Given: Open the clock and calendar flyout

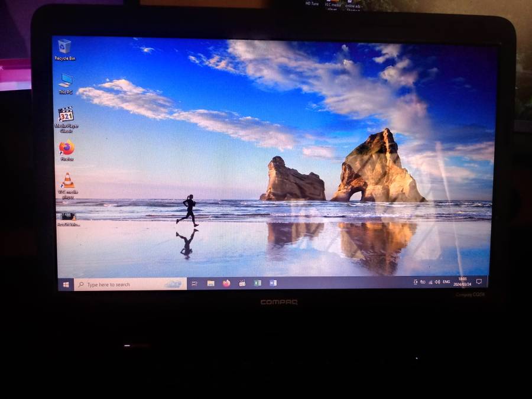Looking at the screenshot, I should (462, 281).
